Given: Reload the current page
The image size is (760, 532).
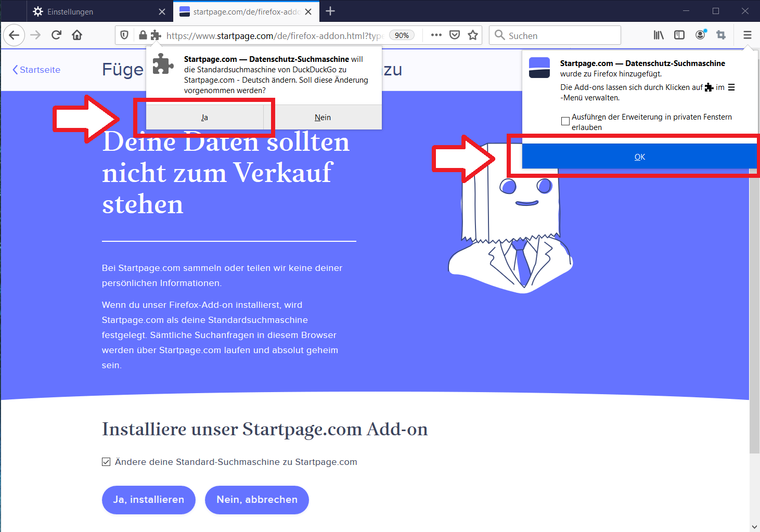Looking at the screenshot, I should click(x=56, y=35).
